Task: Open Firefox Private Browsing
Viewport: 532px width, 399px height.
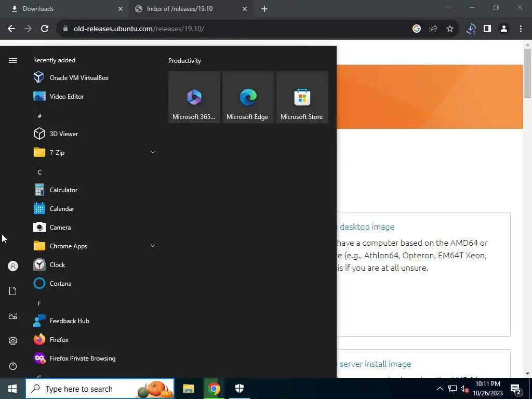Action: [95, 358]
